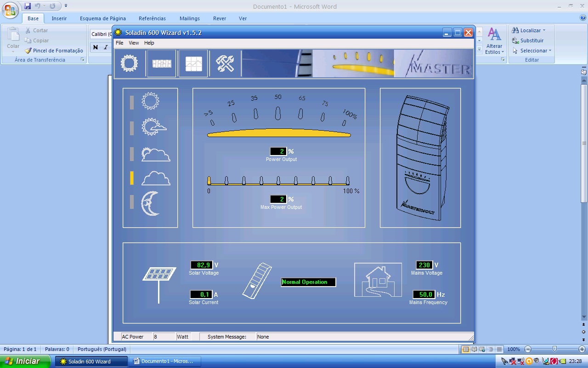Click the Word zoom in plus button
Screen dimensions: 588x368
pos(582,350)
